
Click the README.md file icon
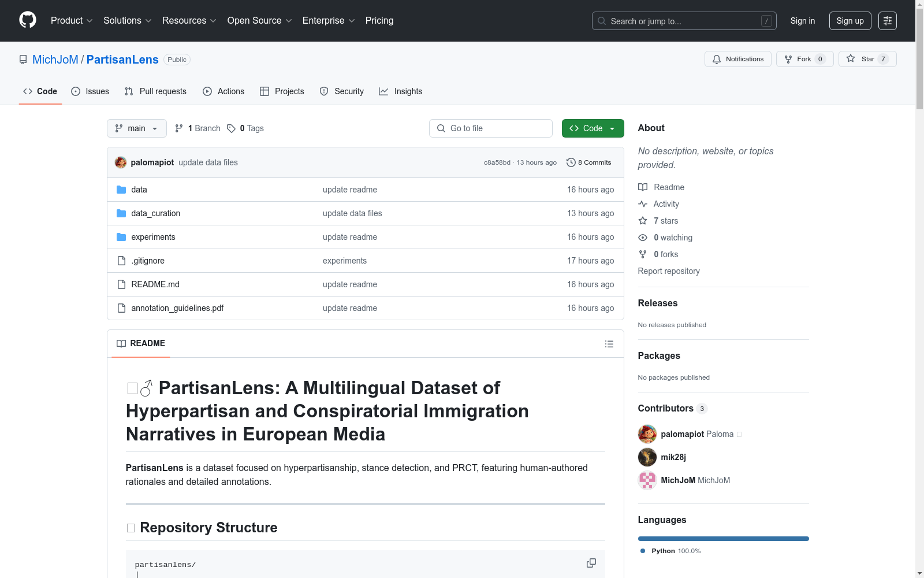[x=121, y=284]
